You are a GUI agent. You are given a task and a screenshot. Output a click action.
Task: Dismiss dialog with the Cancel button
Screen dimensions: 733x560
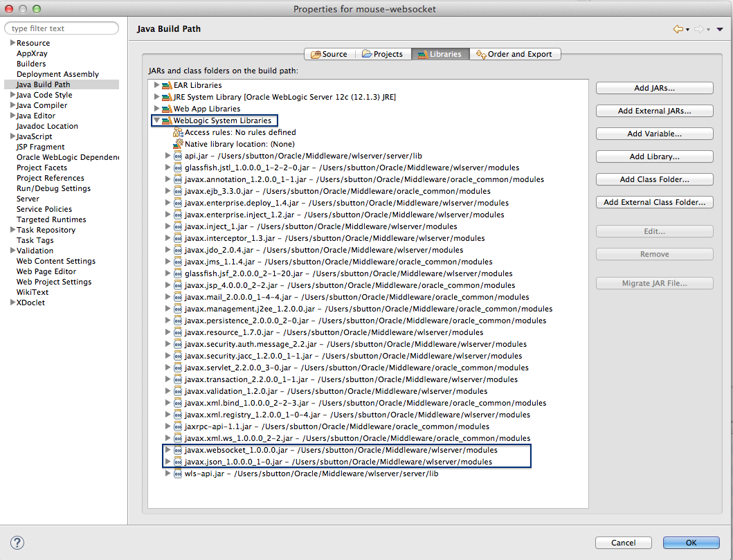[623, 543]
